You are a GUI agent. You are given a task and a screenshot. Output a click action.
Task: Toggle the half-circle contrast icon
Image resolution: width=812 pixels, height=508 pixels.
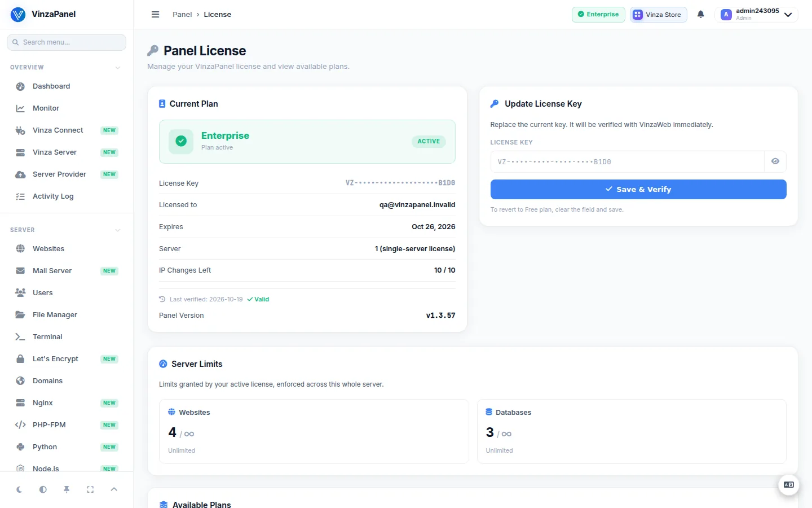[x=43, y=489]
